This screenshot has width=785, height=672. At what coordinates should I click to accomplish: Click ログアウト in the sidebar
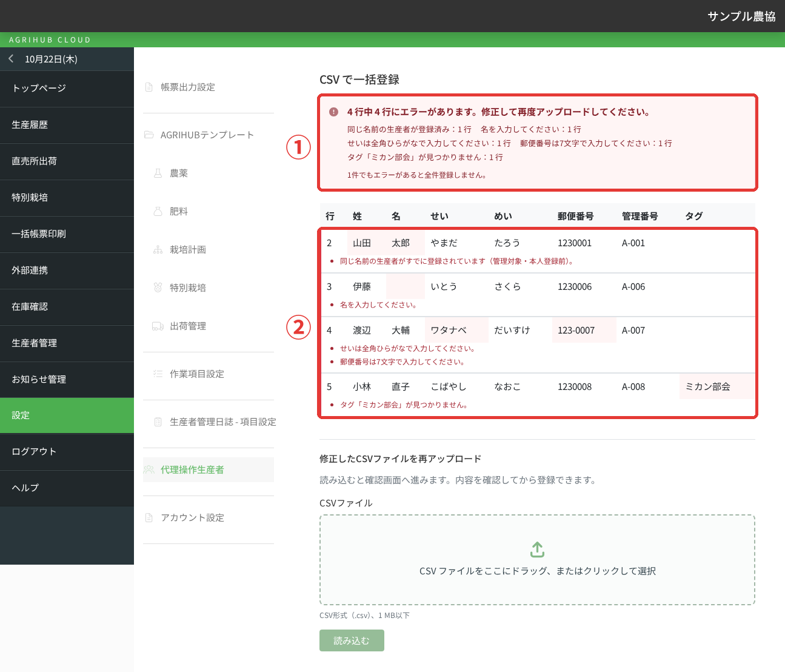point(67,452)
